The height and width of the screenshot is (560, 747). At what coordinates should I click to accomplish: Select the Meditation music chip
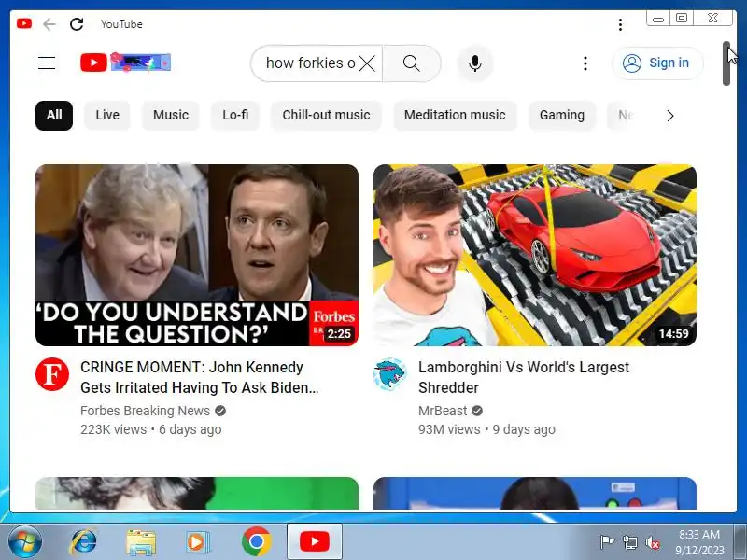click(455, 115)
